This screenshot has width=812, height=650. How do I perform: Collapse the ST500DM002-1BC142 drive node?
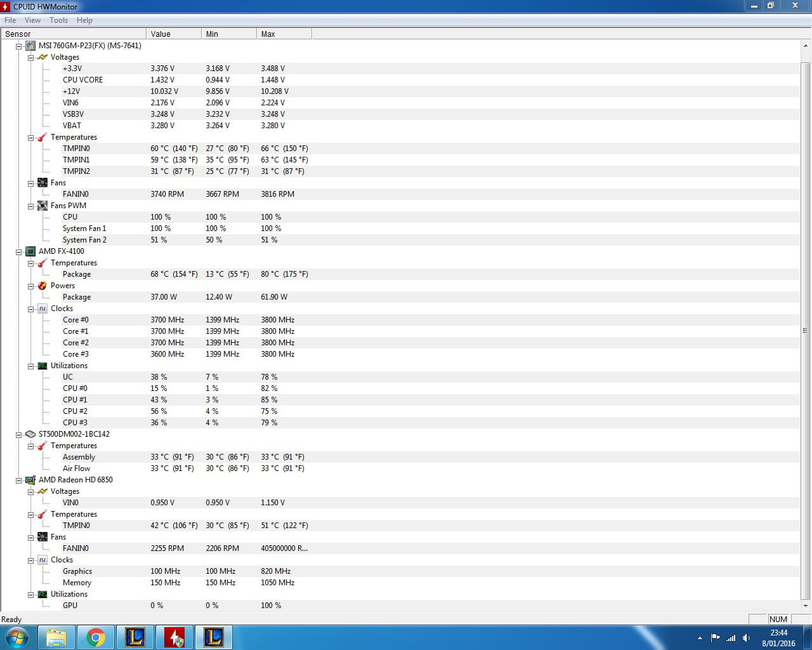click(18, 434)
